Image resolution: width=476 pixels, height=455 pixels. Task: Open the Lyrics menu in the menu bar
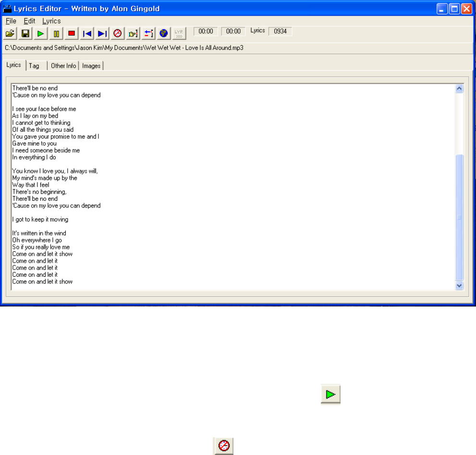(x=51, y=21)
